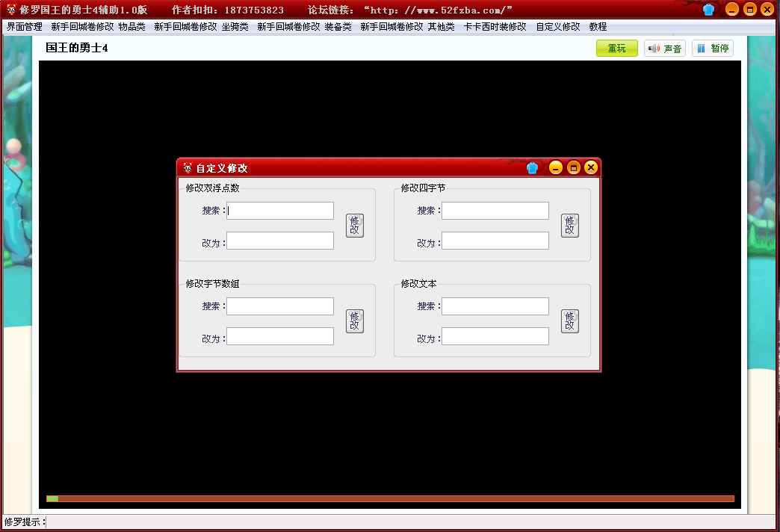Focus the 改为 field under 修改字节数组

click(x=280, y=336)
